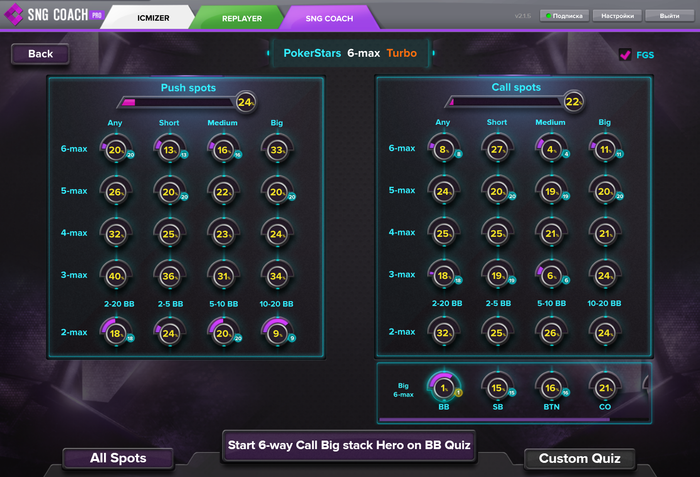Select Push 6-max Big dial

click(277, 150)
